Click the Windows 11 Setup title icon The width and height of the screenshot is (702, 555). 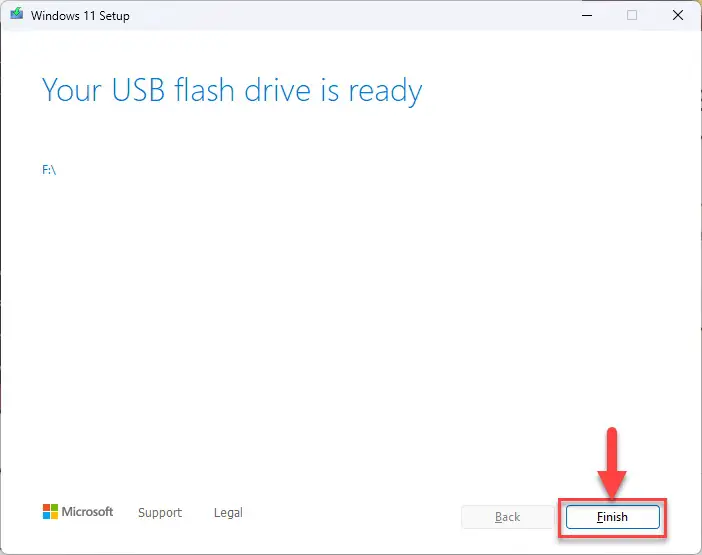click(x=17, y=14)
